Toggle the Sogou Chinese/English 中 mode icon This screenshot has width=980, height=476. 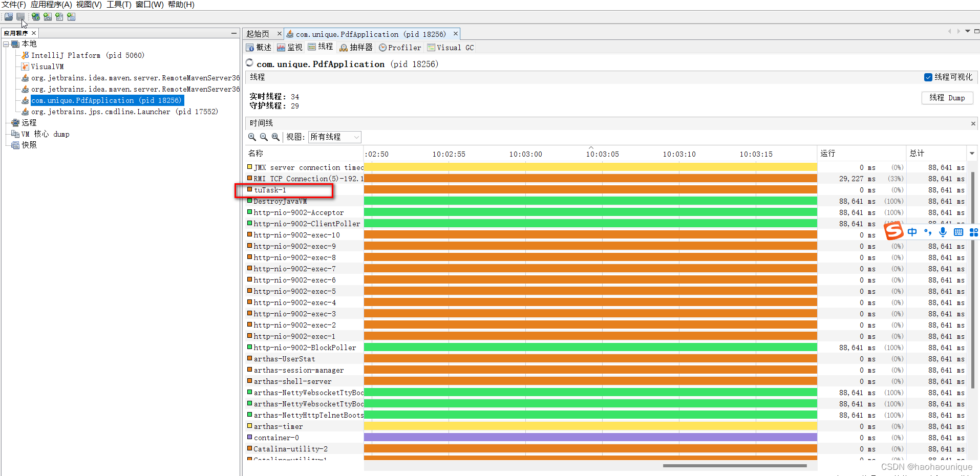912,232
